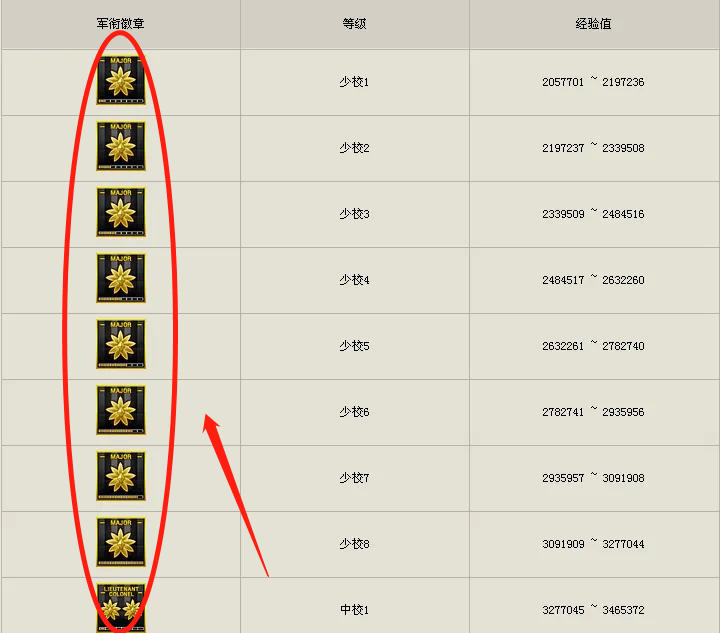The width and height of the screenshot is (720, 633).
Task: Click the 少校8 Major rank badge
Action: 121,542
